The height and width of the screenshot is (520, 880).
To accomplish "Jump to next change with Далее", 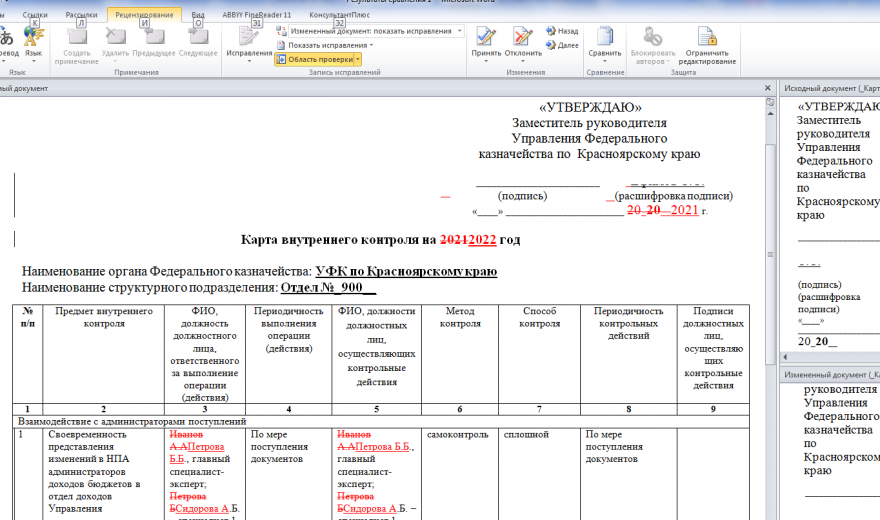I will (x=562, y=45).
